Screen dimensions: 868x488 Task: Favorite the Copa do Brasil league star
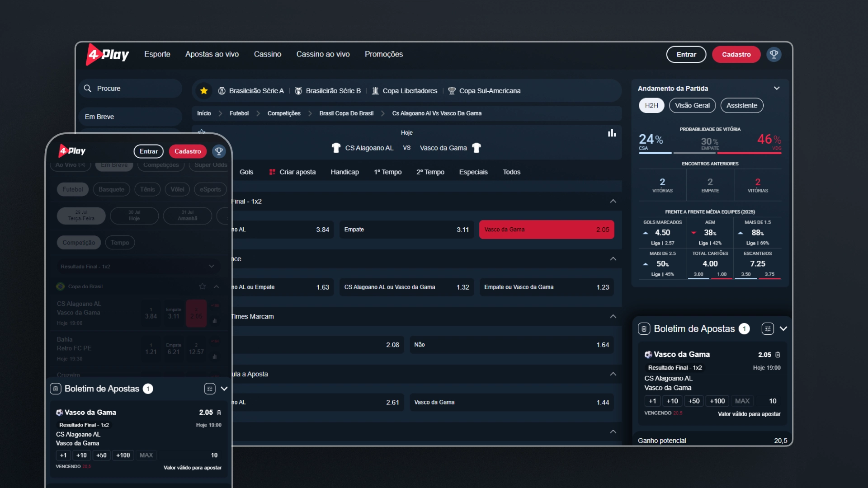(x=202, y=286)
